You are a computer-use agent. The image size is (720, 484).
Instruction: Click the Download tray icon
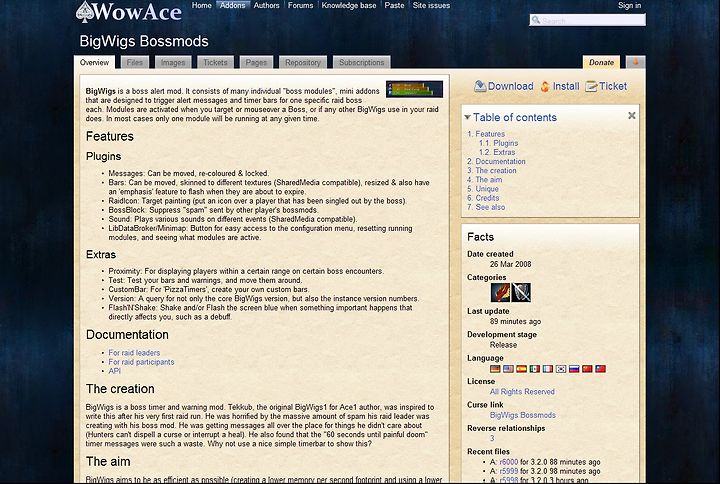coord(480,86)
